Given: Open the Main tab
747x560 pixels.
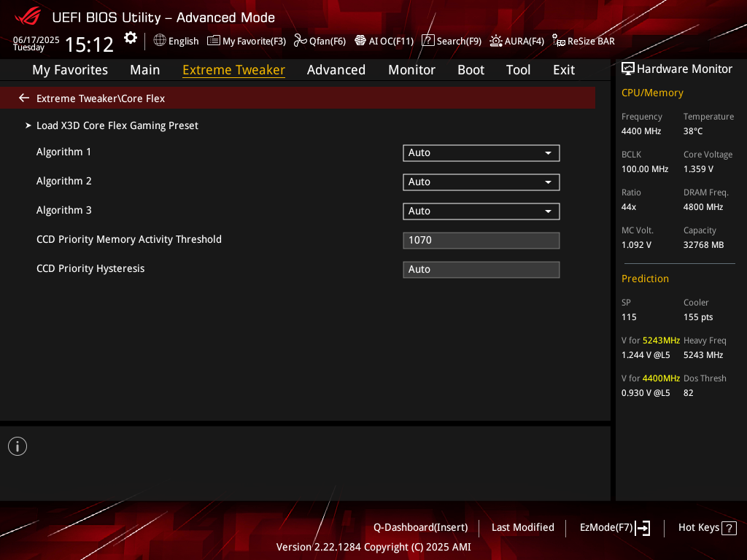Looking at the screenshot, I should tap(145, 70).
